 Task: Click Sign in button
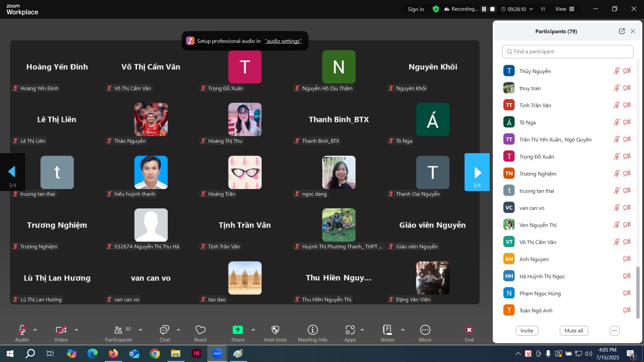point(416,9)
